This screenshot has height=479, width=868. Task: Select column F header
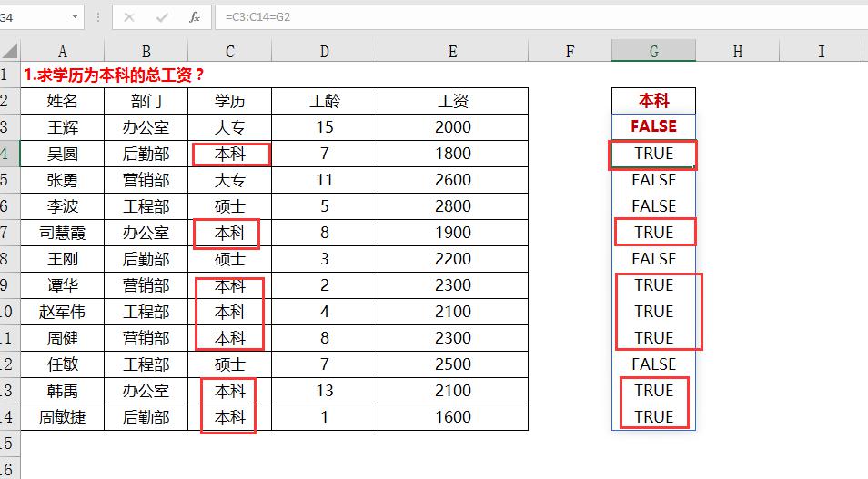(x=570, y=52)
